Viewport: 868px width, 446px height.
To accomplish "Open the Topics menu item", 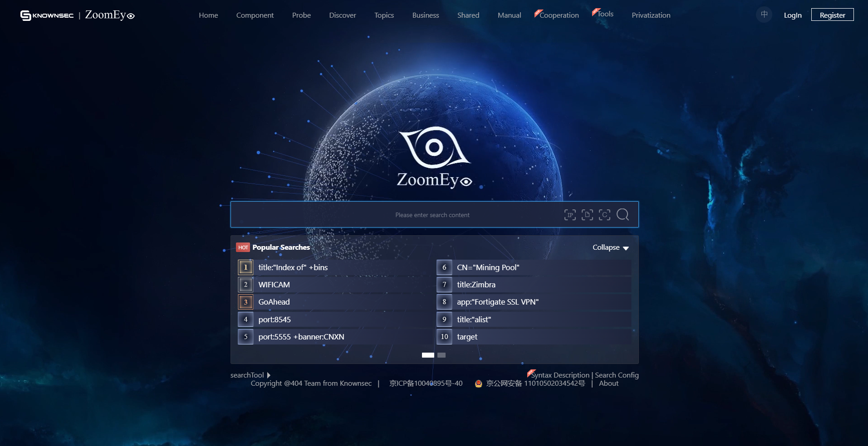I will pyautogui.click(x=384, y=15).
